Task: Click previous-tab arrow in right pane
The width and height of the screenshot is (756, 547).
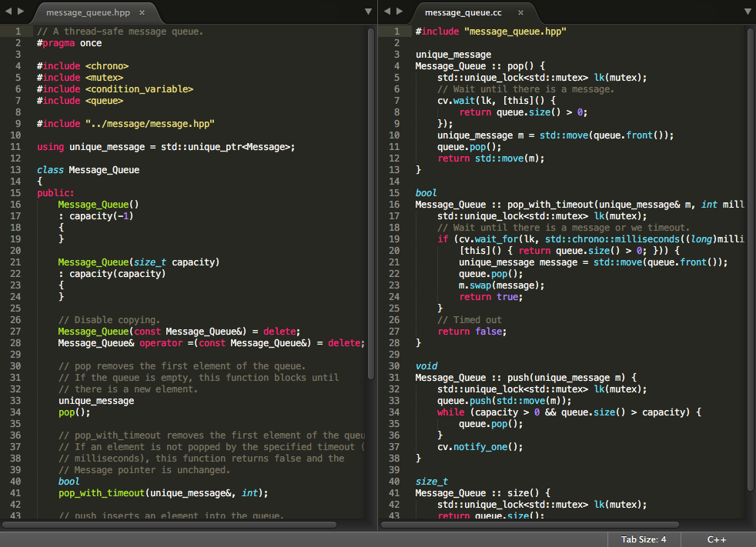Action: pos(387,12)
